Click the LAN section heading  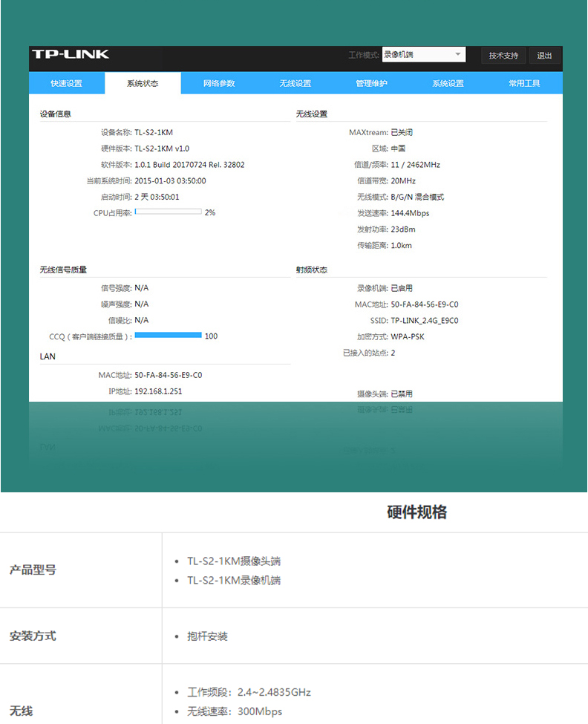tap(48, 356)
